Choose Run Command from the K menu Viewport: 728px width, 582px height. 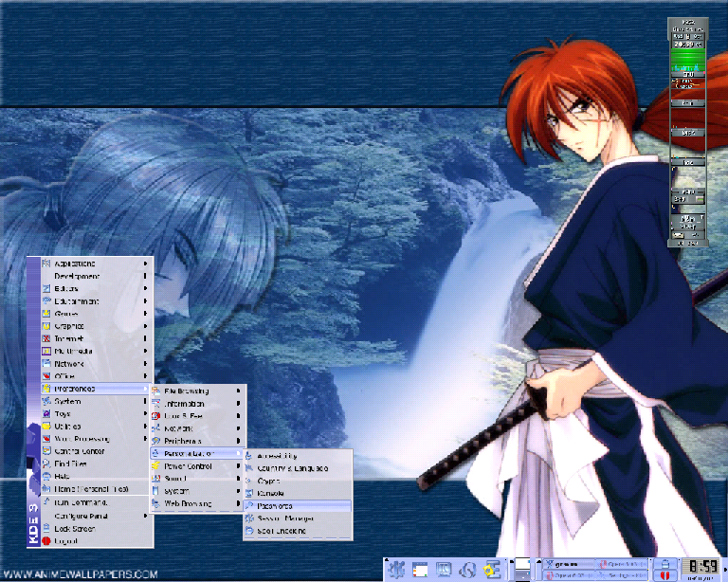pos(97,502)
